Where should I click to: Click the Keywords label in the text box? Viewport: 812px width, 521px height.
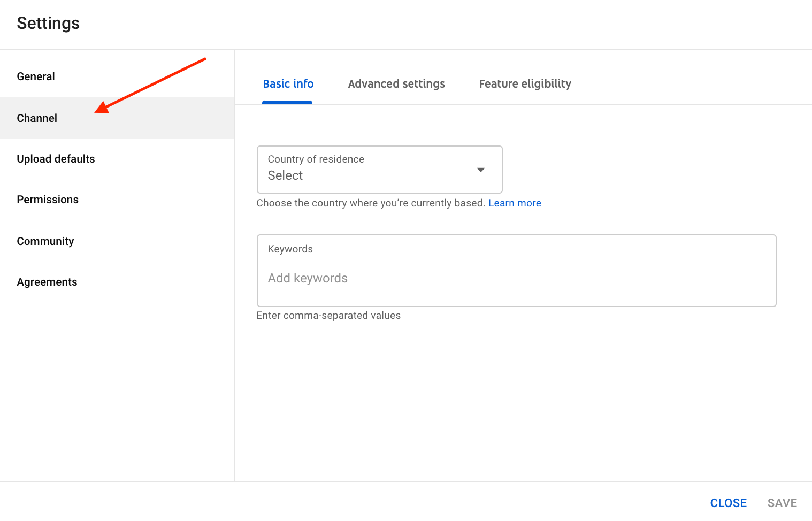290,249
